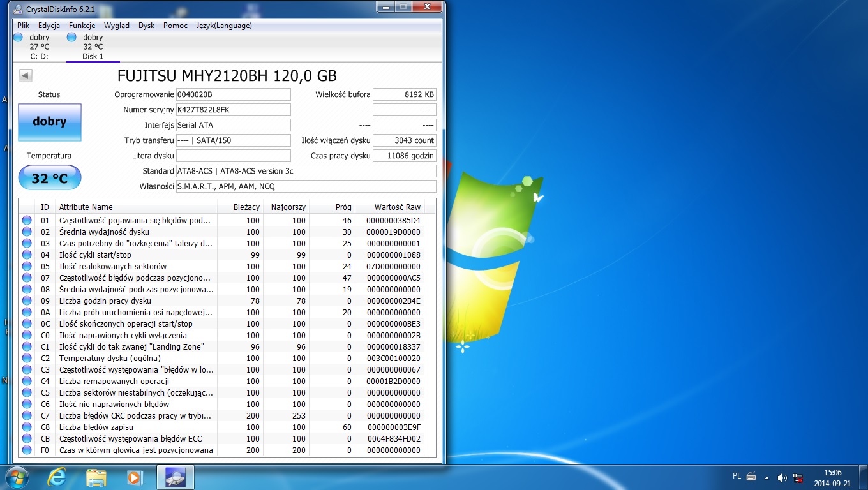Click the status orb for attribute C7

(27, 415)
